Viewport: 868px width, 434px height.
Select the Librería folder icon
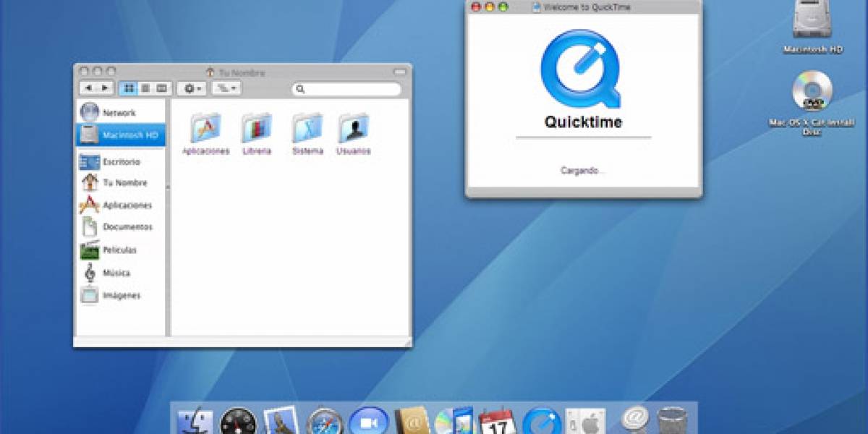point(257,128)
